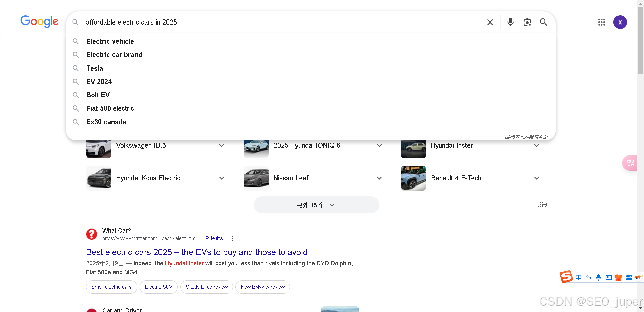
Task: Click 'Electric SUV' chip
Action: 159,287
